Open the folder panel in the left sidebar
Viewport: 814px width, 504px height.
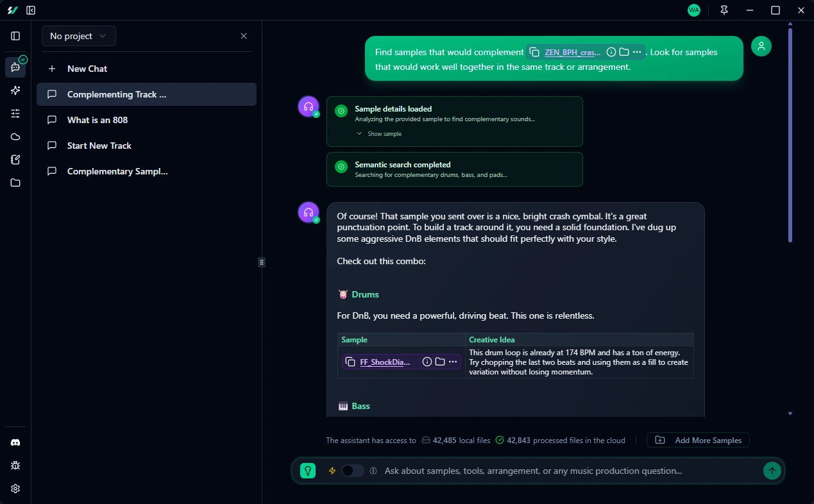(x=15, y=183)
